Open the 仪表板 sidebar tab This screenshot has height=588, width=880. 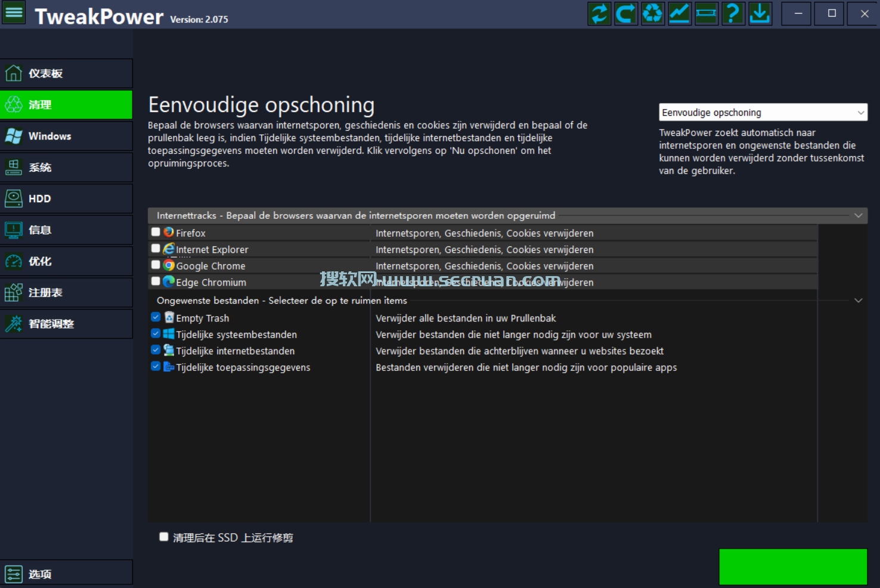pyautogui.click(x=66, y=73)
